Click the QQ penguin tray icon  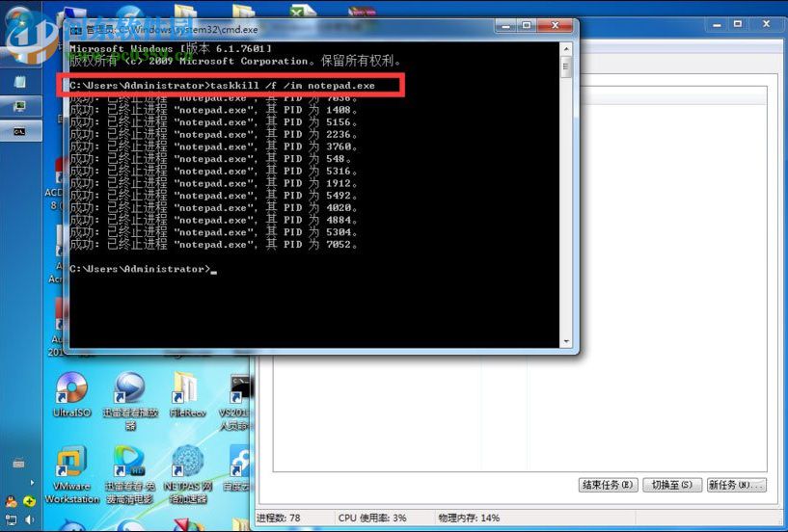click(11, 501)
